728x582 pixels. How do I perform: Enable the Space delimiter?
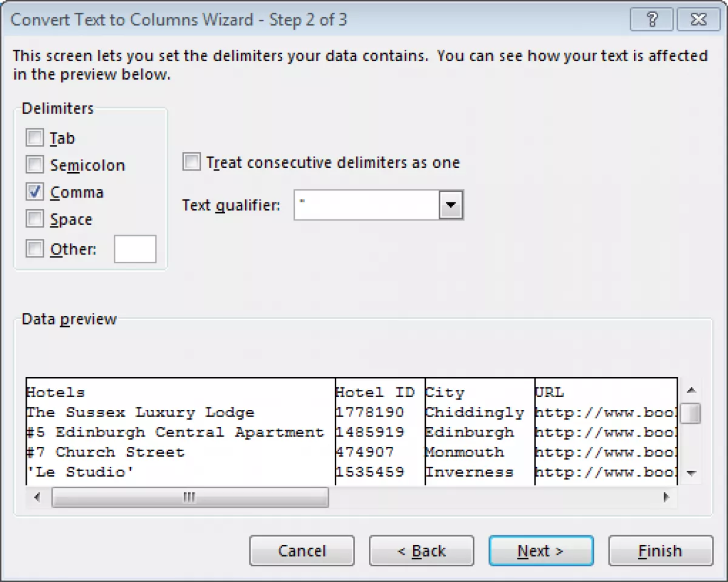35,219
